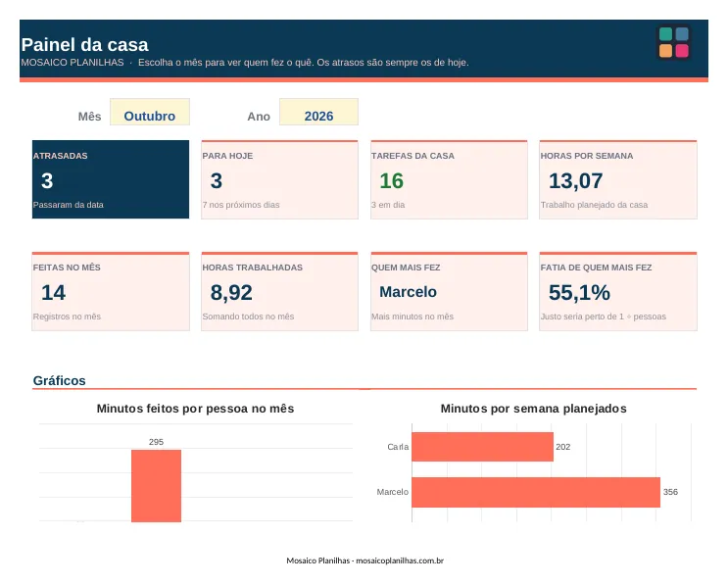
Task: Click the Mosaico four-tile logo icon
Action: pyautogui.click(x=673, y=42)
